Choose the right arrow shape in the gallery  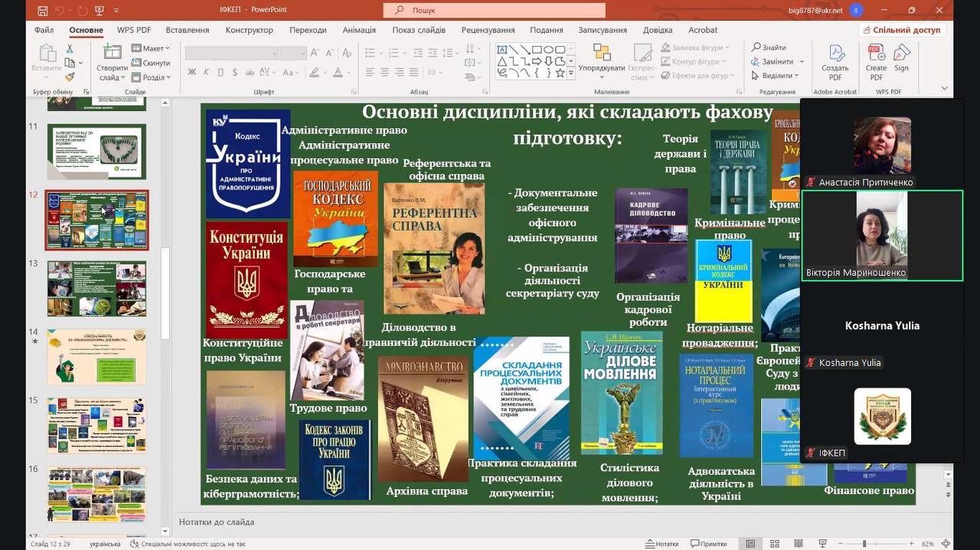point(537,61)
